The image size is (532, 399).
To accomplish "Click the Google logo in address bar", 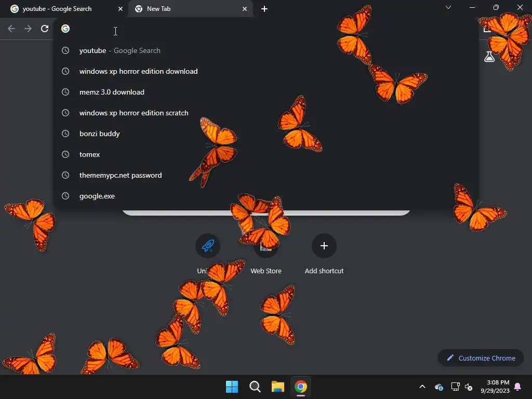I will pyautogui.click(x=65, y=29).
